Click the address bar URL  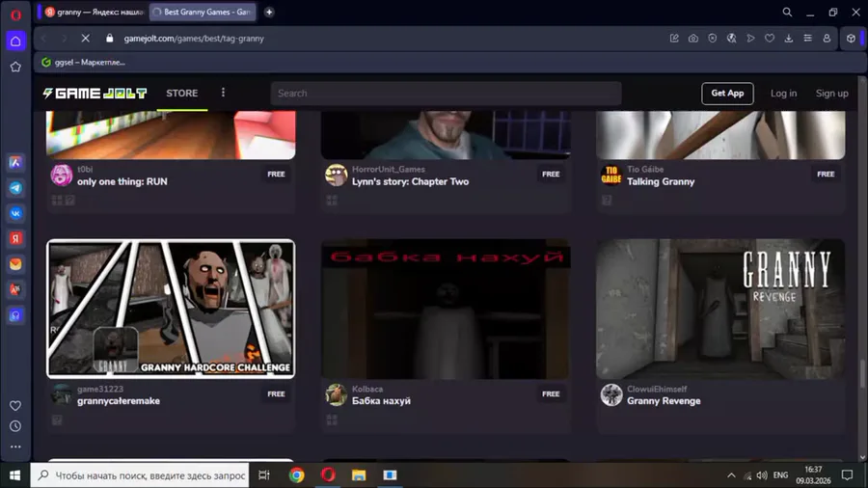tap(194, 39)
